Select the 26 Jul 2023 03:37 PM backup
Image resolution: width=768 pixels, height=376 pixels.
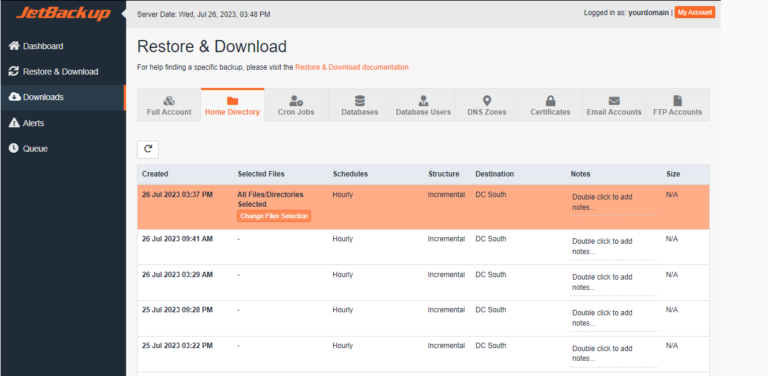point(423,207)
